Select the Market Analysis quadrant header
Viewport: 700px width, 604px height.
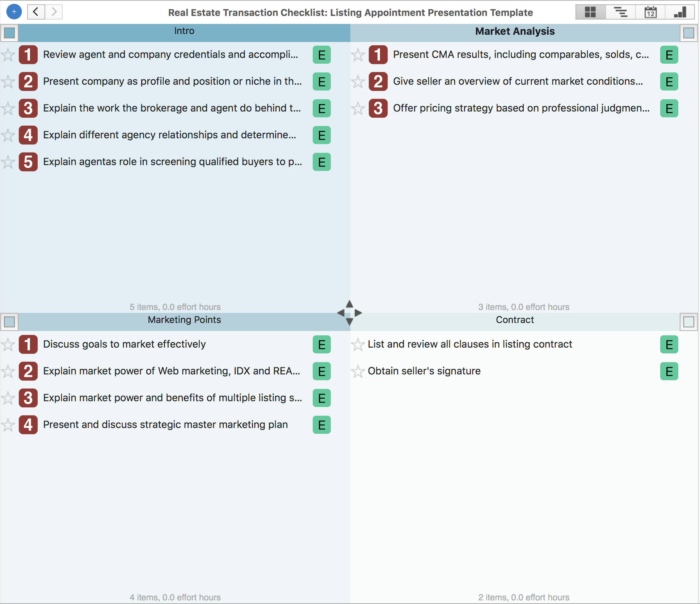[514, 32]
